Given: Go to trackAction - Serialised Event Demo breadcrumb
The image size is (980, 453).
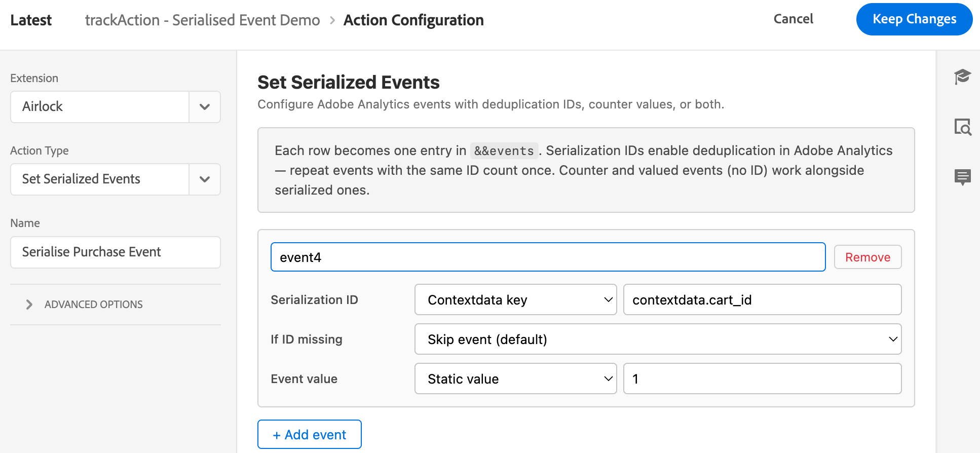Looking at the screenshot, I should pyautogui.click(x=202, y=20).
